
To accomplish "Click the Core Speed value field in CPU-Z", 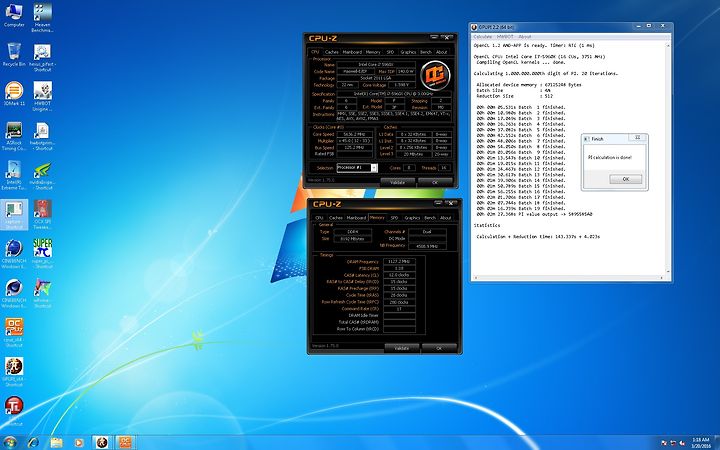I will (354, 135).
